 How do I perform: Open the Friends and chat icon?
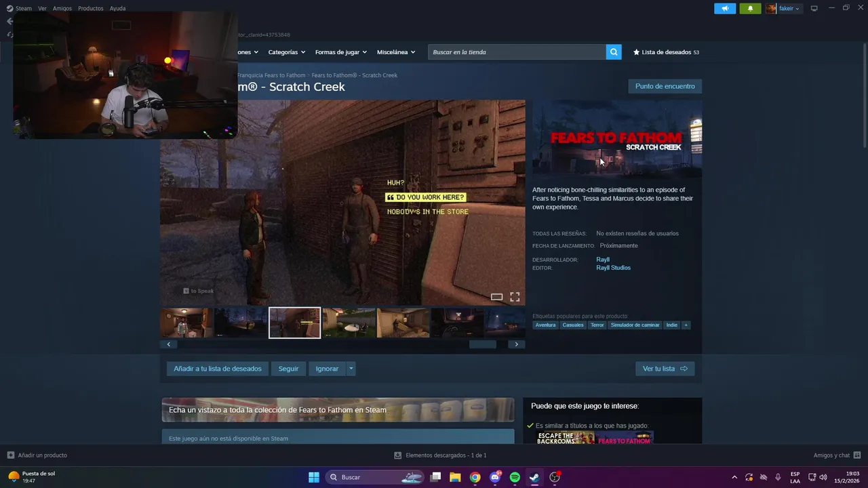(x=857, y=455)
